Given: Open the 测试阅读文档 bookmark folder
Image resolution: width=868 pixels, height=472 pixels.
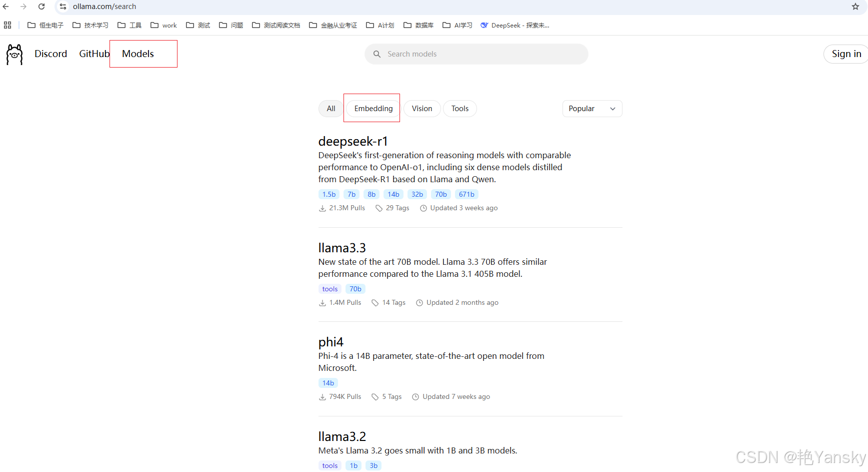Looking at the screenshot, I should point(276,25).
